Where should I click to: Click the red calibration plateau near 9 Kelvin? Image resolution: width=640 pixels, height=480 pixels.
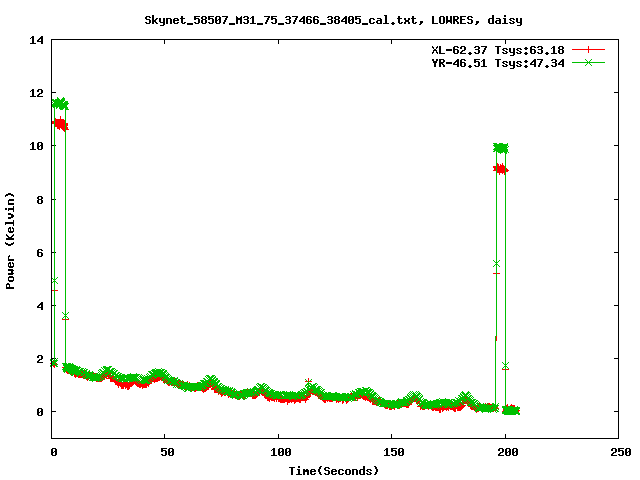[x=501, y=169]
